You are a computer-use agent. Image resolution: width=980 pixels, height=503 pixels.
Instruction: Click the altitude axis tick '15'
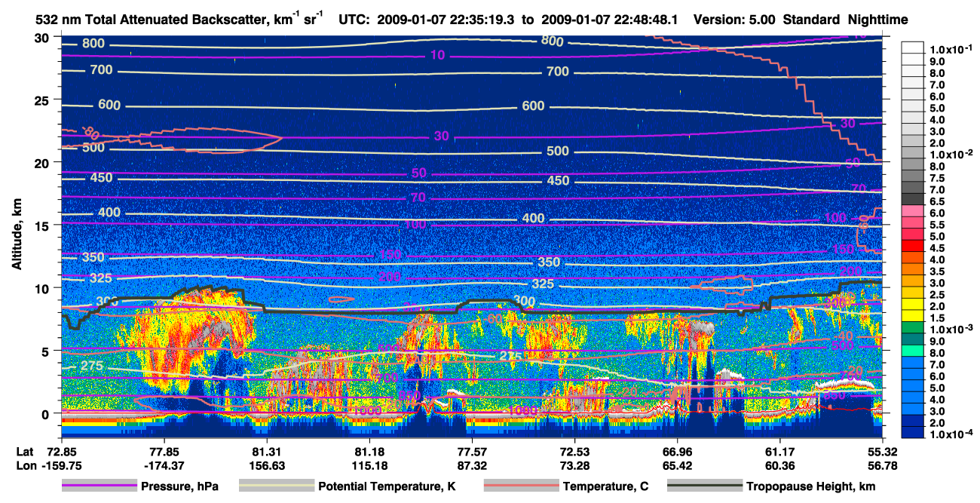(x=43, y=225)
